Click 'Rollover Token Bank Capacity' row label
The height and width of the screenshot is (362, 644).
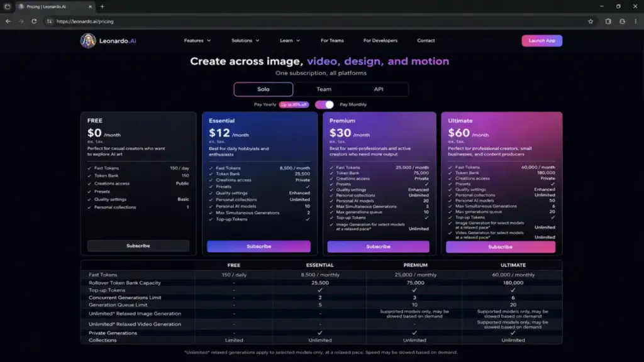click(x=125, y=283)
